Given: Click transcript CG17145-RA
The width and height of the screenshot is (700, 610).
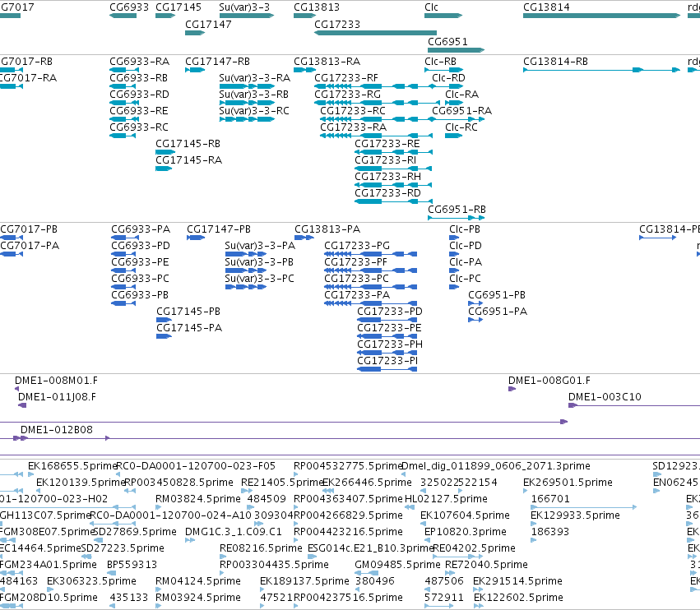Looking at the screenshot, I should pyautogui.click(x=188, y=160).
